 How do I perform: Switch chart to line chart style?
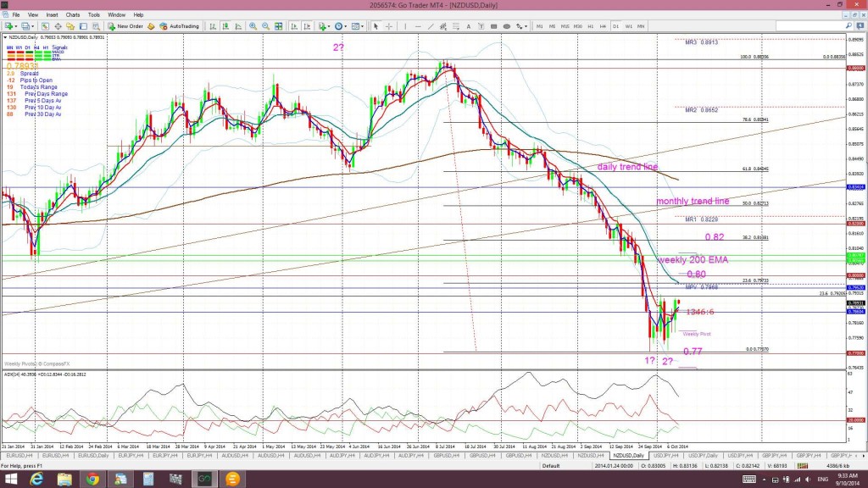[238, 26]
